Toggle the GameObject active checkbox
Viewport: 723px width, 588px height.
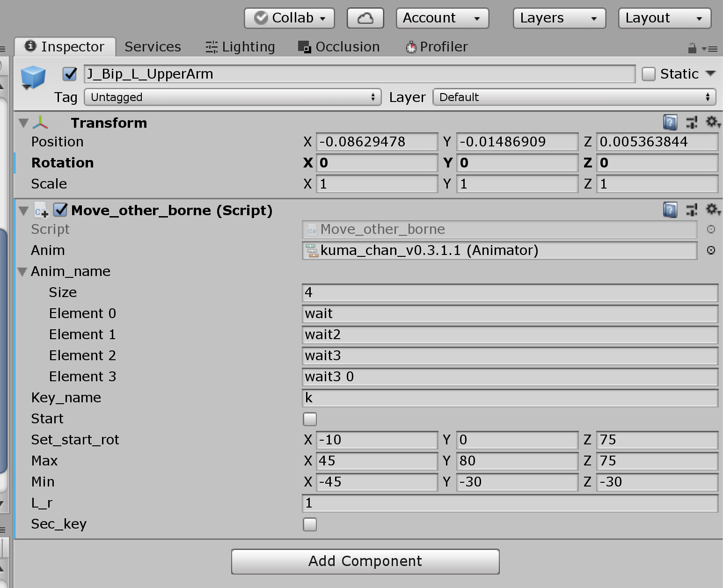point(70,74)
